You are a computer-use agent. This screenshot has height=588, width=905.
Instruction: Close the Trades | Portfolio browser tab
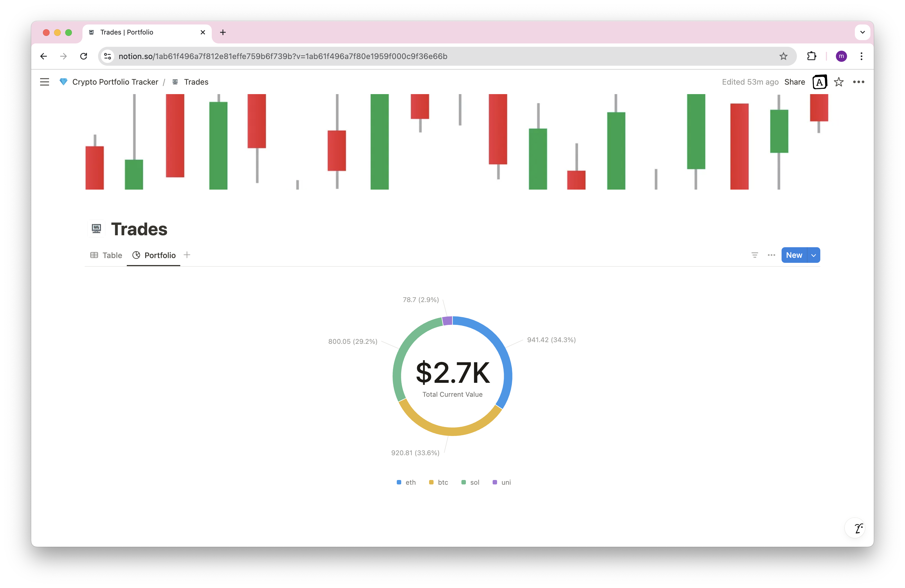tap(203, 32)
